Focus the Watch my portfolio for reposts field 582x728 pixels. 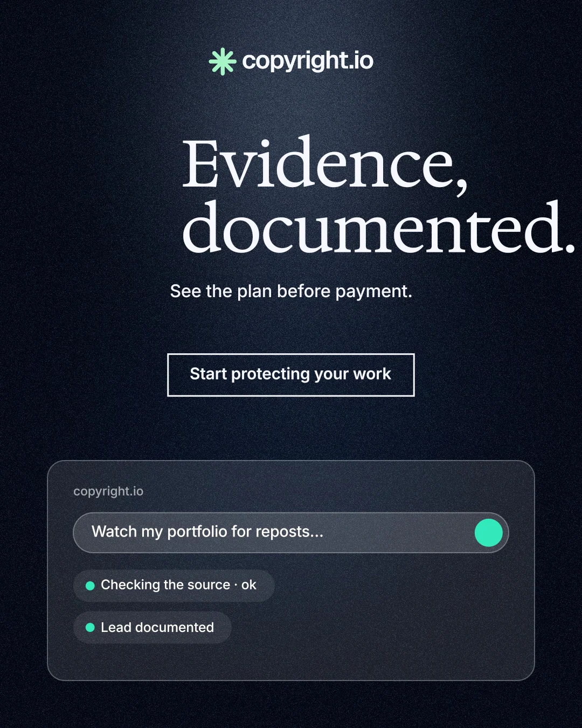pyautogui.click(x=291, y=532)
